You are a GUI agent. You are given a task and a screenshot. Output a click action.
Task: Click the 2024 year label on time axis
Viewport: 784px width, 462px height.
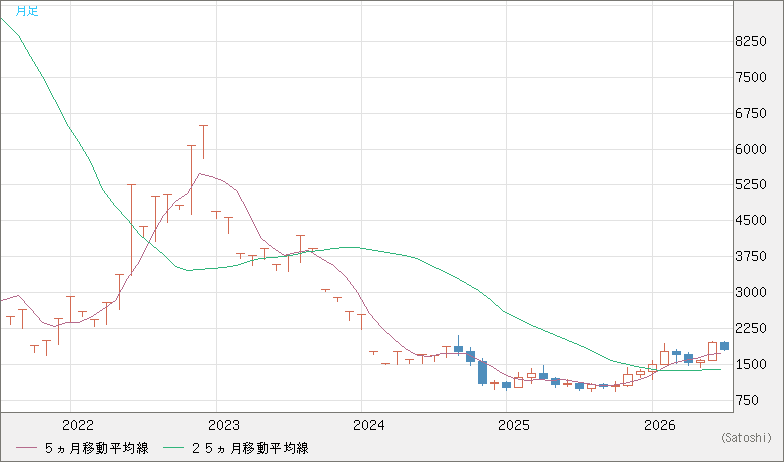[x=369, y=426]
